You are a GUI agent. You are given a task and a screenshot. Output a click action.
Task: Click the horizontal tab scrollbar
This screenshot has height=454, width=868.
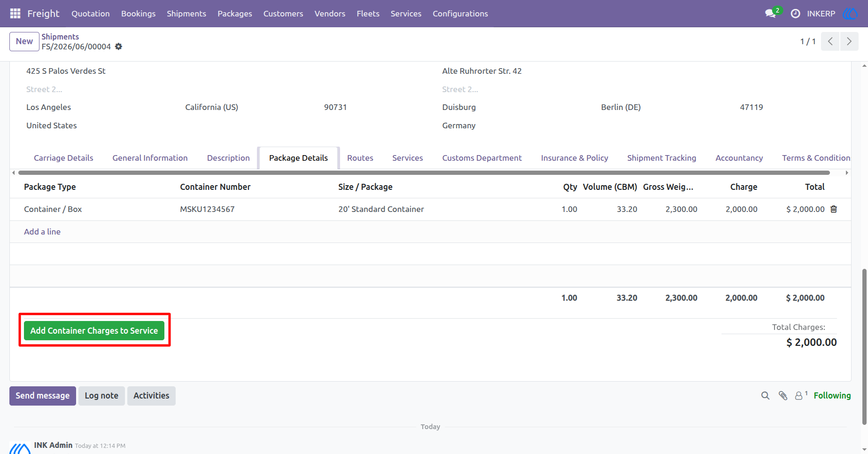pyautogui.click(x=424, y=173)
